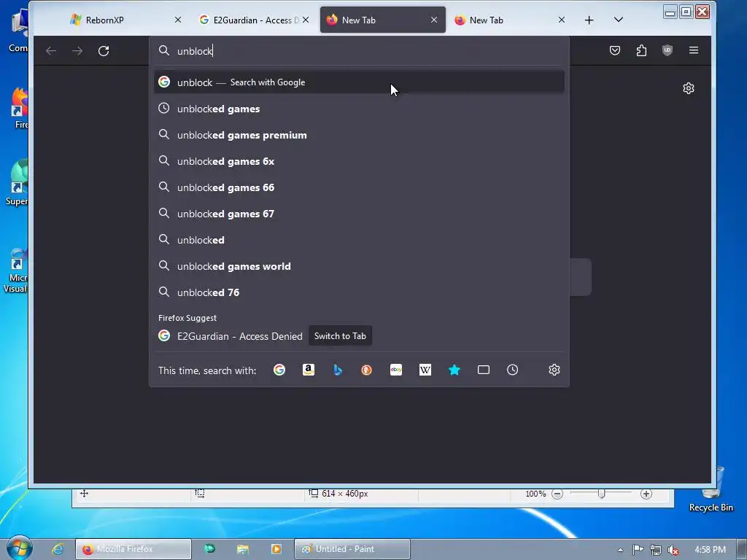Viewport: 747px width, 560px height.
Task: Search this time with Bing
Action: click(x=338, y=370)
